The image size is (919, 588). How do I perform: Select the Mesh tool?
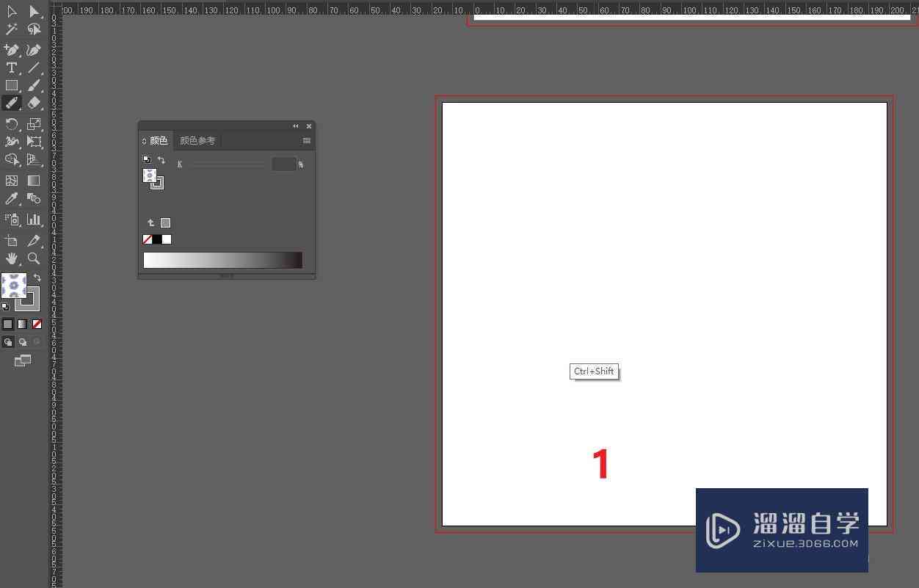(x=12, y=180)
